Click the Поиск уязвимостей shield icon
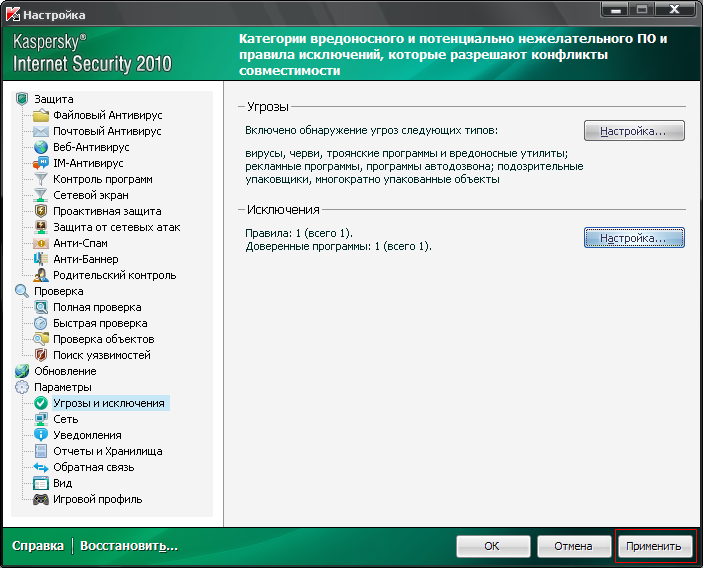Image resolution: width=703 pixels, height=568 pixels. coord(41,355)
